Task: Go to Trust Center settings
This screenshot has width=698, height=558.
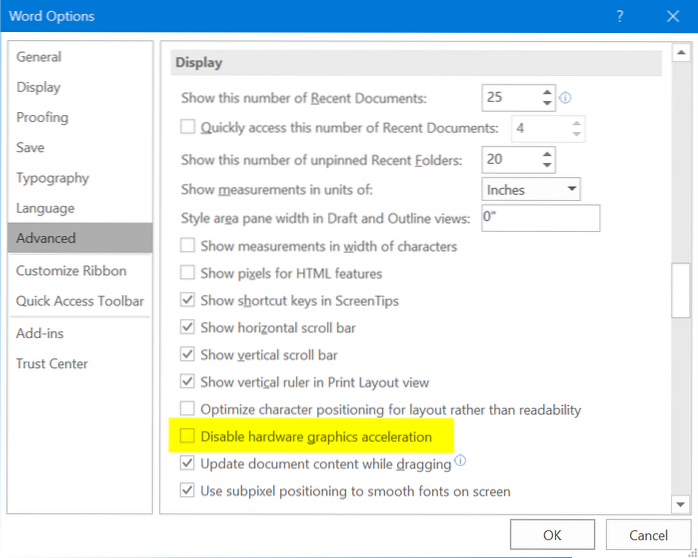Action: pyautogui.click(x=52, y=364)
